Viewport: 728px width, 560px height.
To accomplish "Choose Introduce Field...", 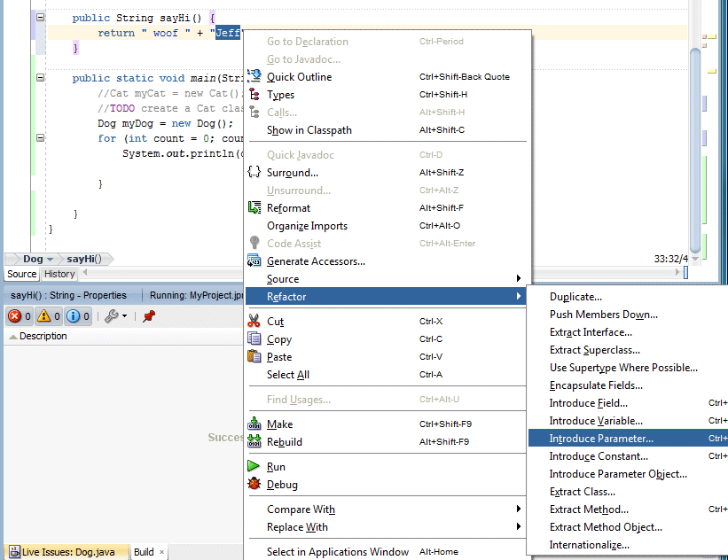I will (x=628, y=402).
